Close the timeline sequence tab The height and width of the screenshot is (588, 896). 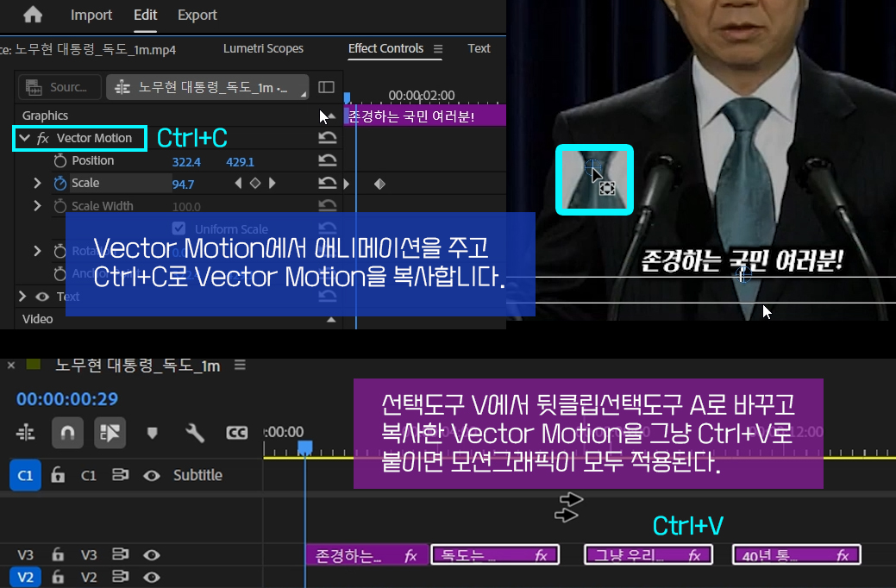[x=11, y=366]
